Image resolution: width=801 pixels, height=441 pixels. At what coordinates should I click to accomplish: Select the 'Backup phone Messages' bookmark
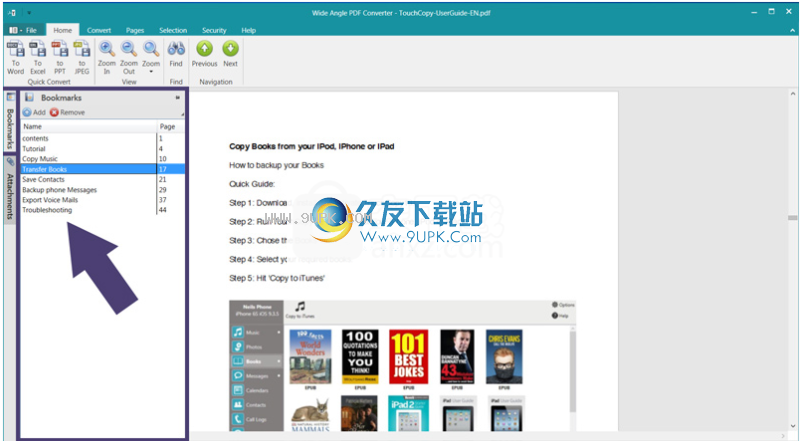(x=59, y=190)
